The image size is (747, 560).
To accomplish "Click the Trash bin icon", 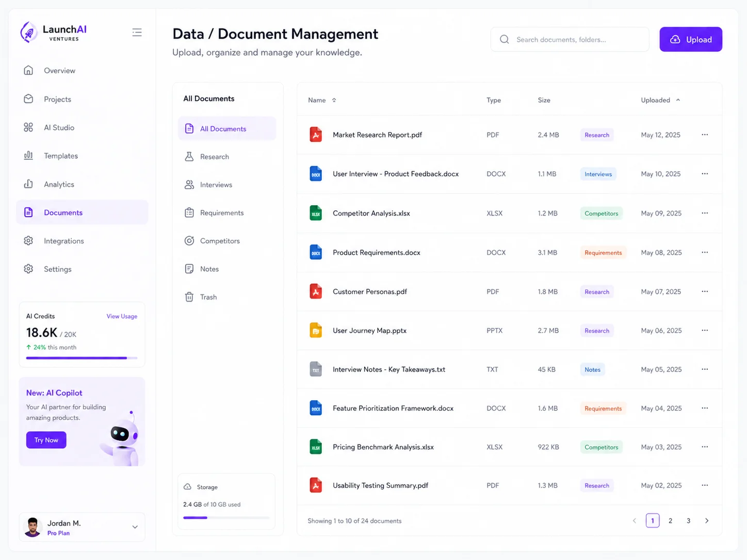I will 189,297.
